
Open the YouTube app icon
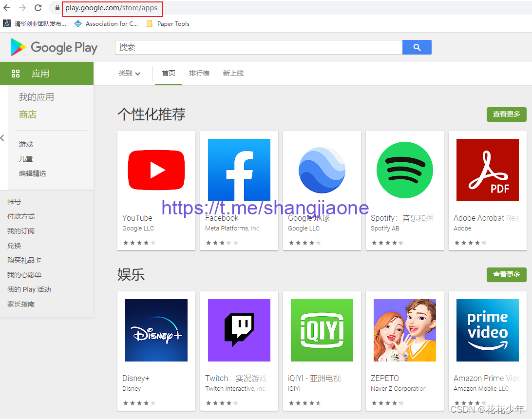click(156, 170)
